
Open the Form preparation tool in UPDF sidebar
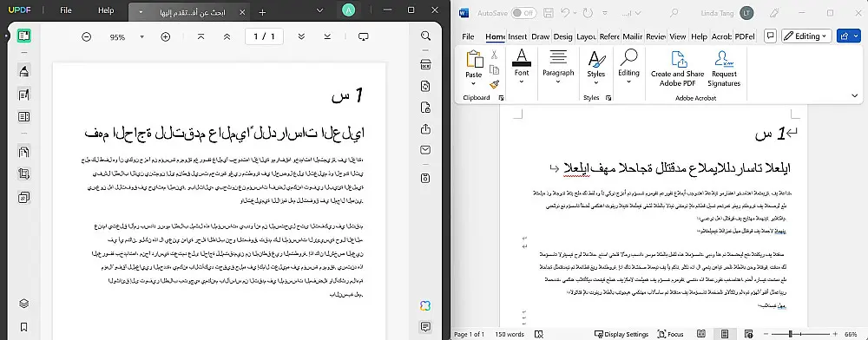tap(23, 116)
